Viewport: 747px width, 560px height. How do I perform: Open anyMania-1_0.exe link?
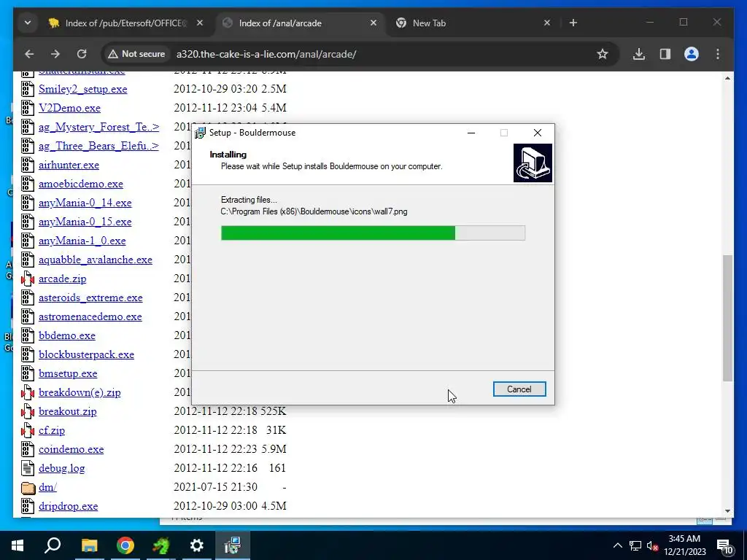click(82, 241)
